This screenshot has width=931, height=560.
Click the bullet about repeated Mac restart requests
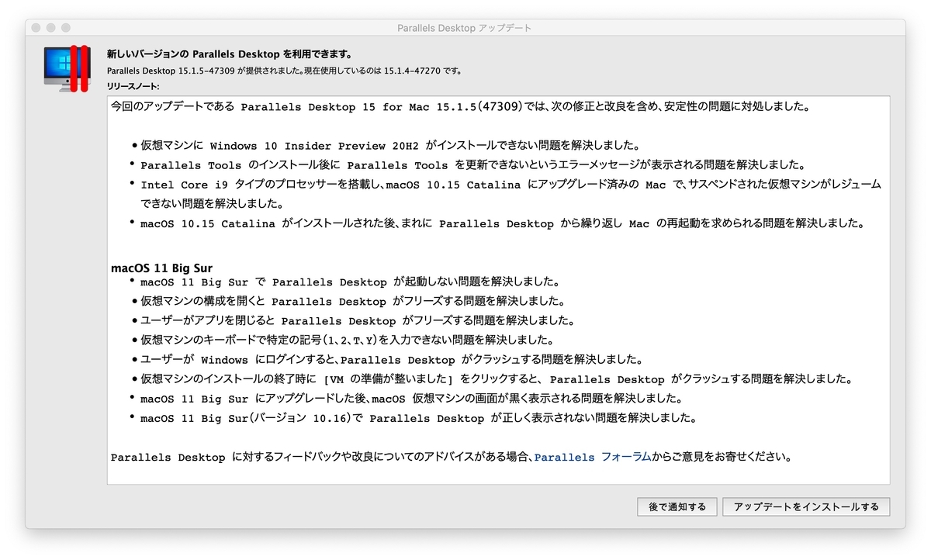point(502,223)
